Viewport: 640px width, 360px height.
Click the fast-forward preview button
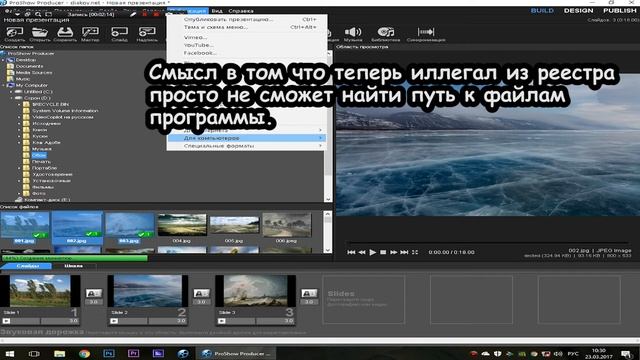(393, 252)
